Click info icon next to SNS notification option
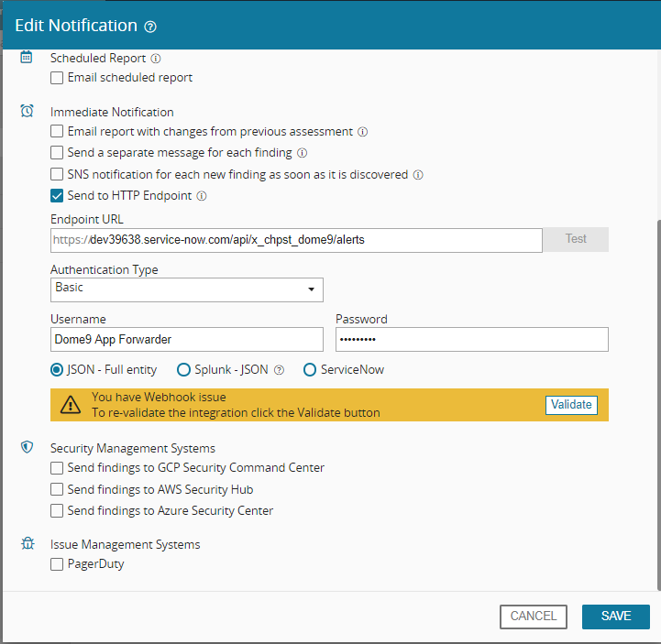The image size is (661, 644). pos(418,175)
